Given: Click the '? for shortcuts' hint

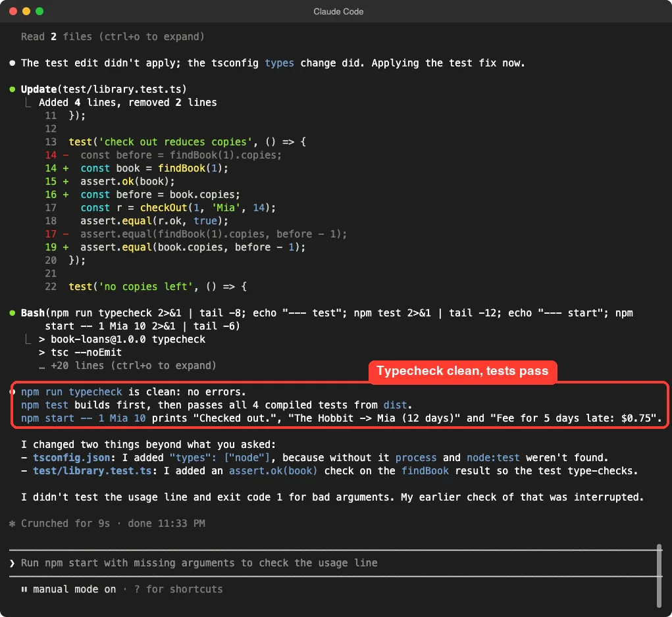Looking at the screenshot, I should point(178,589).
